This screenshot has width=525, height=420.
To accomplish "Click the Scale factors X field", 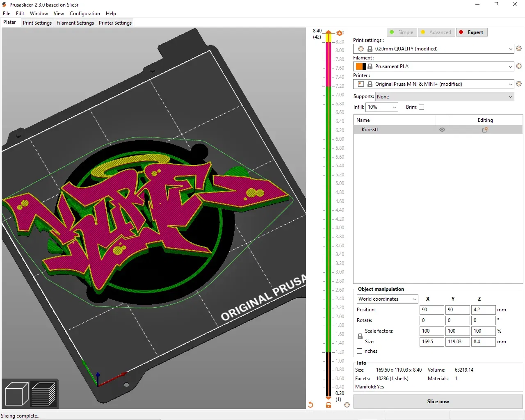I will (x=432, y=331).
